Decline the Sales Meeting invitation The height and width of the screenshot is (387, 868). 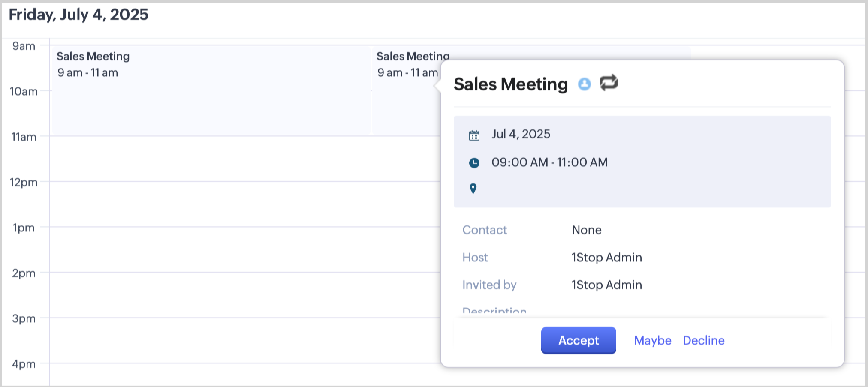point(703,340)
